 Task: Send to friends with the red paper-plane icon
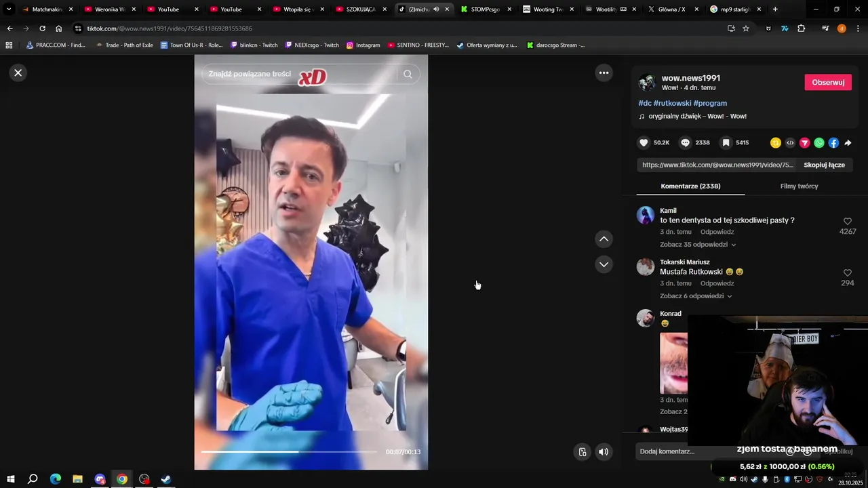tap(804, 142)
